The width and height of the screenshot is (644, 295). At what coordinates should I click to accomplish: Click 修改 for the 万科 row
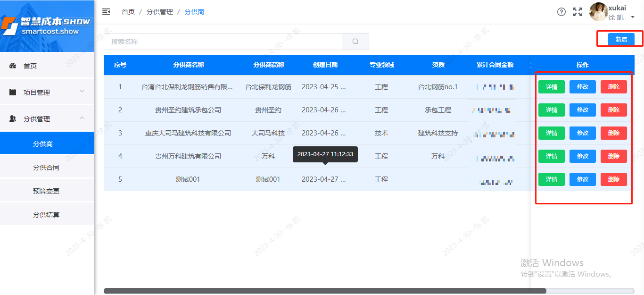point(582,156)
